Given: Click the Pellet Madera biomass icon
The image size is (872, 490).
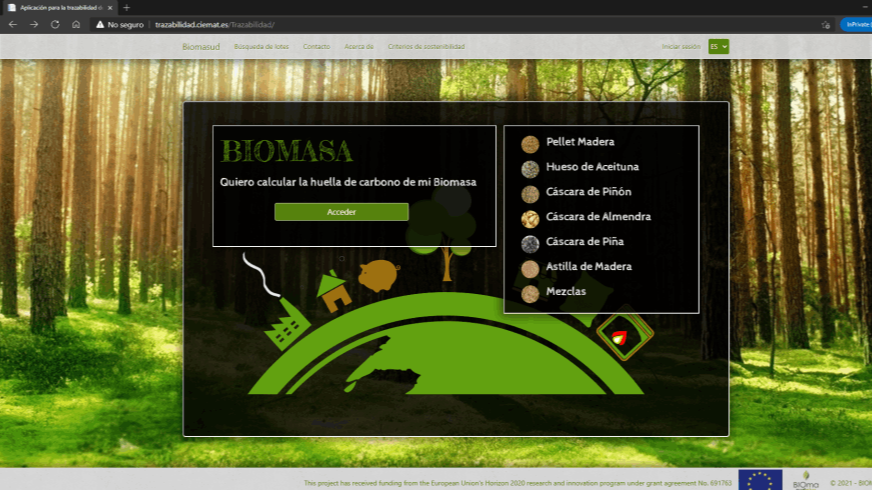Looking at the screenshot, I should (x=530, y=143).
